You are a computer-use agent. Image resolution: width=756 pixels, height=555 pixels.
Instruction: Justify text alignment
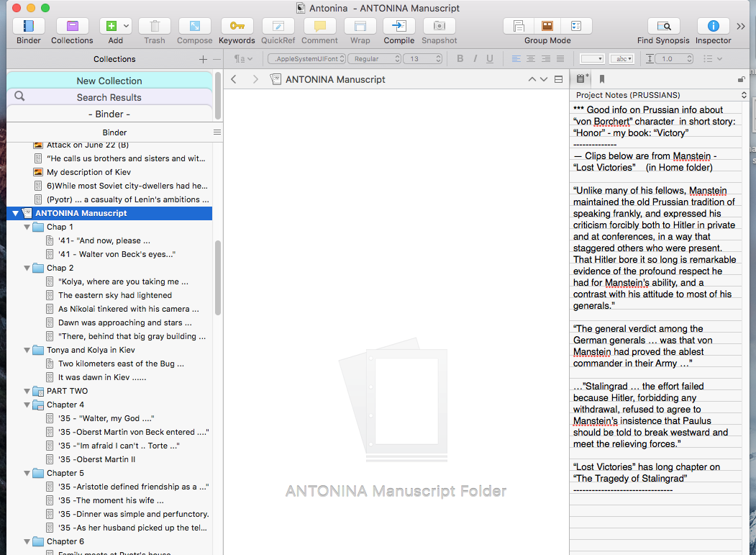[560, 59]
